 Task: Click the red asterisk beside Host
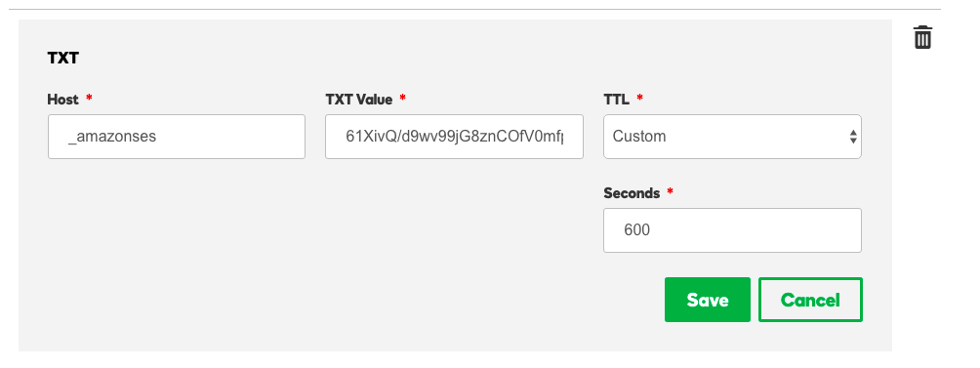coord(89,98)
